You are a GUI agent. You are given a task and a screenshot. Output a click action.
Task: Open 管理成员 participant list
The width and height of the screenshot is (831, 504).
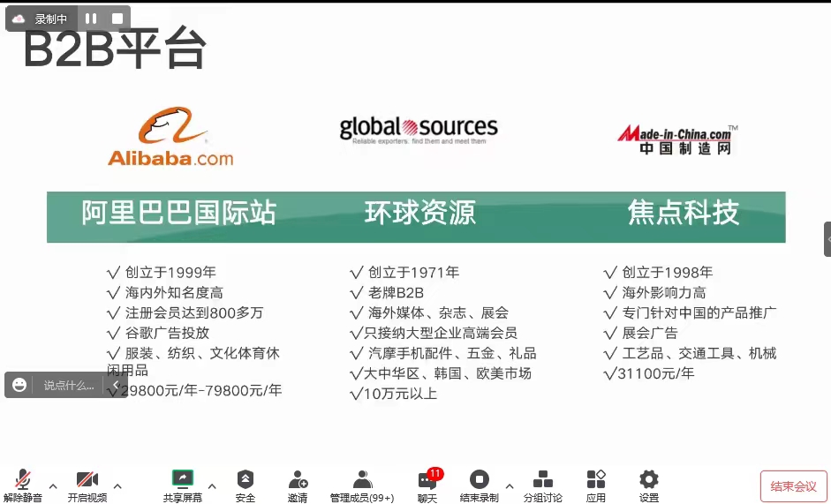click(361, 485)
